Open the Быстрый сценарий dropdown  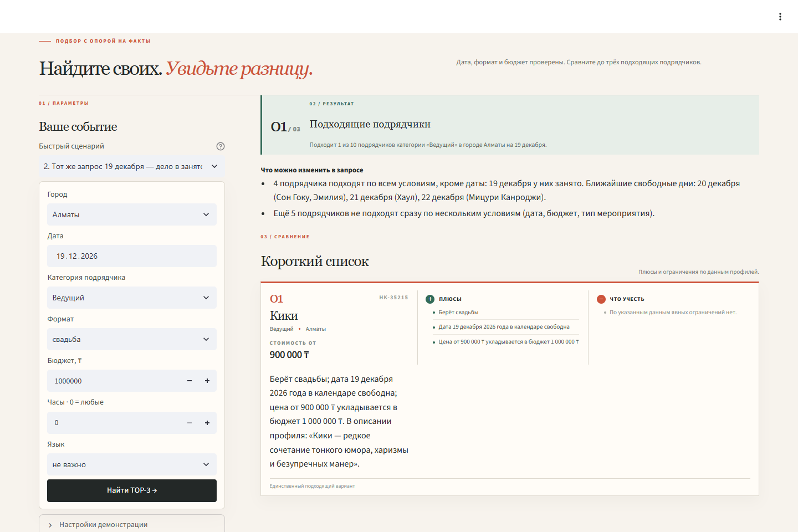[x=132, y=166]
